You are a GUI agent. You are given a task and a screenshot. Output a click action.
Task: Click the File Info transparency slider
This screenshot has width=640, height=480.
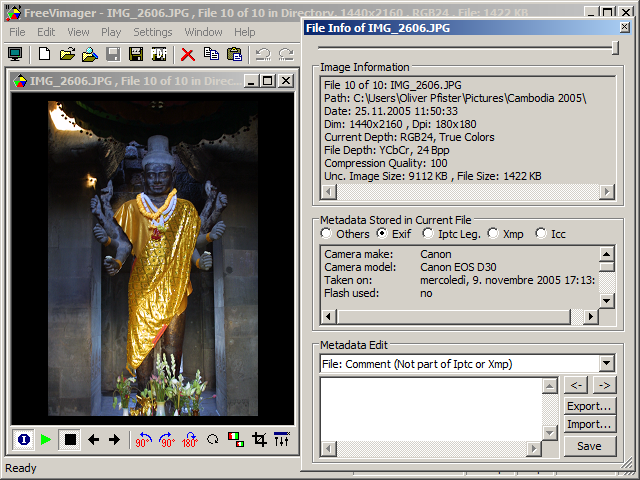(x=615, y=47)
